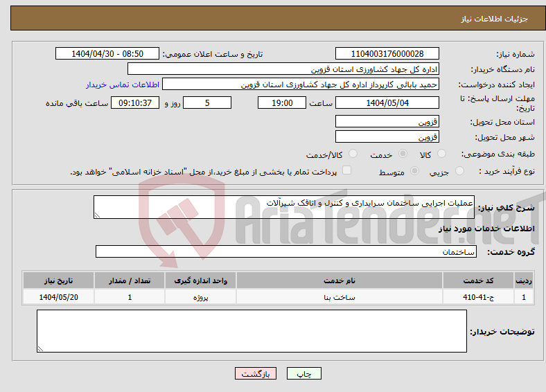Click the 19:00 hour field
546x392 pixels.
282,103
